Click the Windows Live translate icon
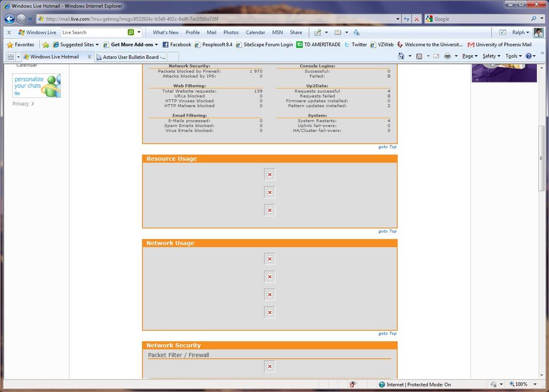This screenshot has height=392, width=549. 357,32
